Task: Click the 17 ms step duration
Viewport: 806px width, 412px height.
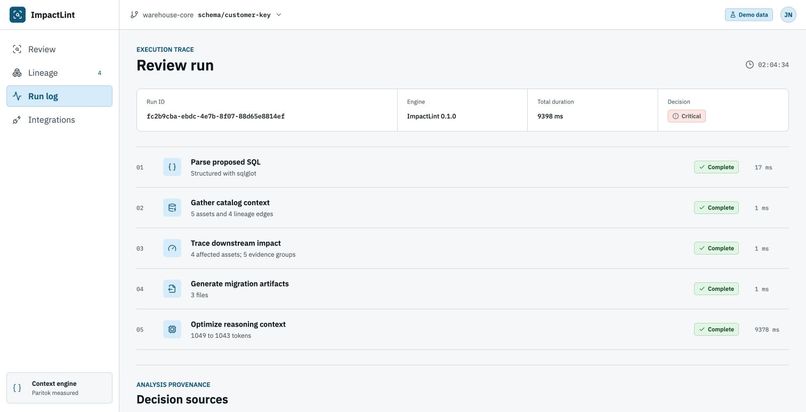Action: click(763, 167)
